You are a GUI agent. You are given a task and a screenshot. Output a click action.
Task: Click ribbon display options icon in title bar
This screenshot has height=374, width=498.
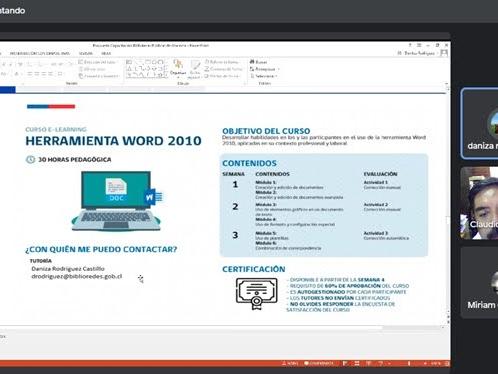(419, 45)
